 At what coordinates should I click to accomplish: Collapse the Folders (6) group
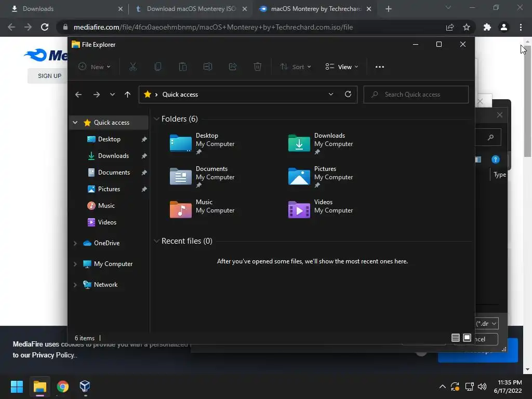click(x=156, y=119)
